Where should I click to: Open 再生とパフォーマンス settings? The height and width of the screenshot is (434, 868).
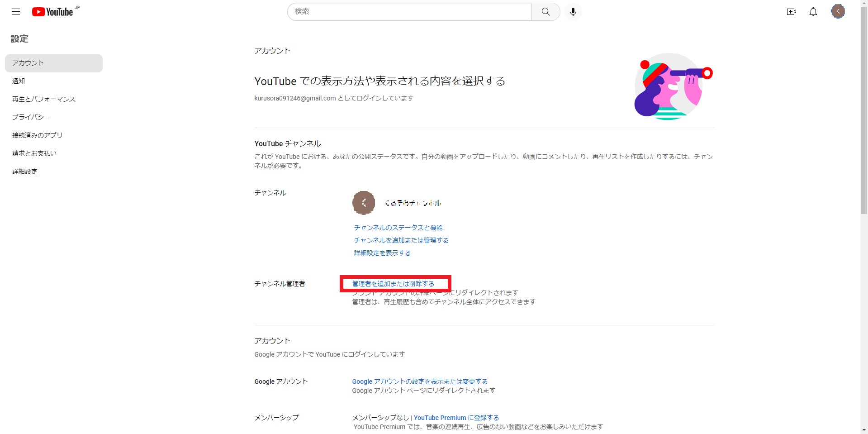[x=44, y=99]
